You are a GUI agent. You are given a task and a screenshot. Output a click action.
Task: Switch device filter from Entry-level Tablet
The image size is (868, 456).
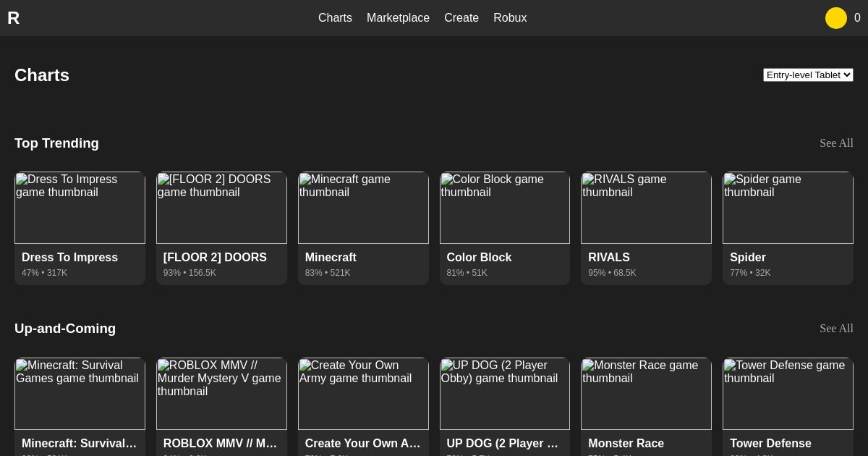pos(808,75)
